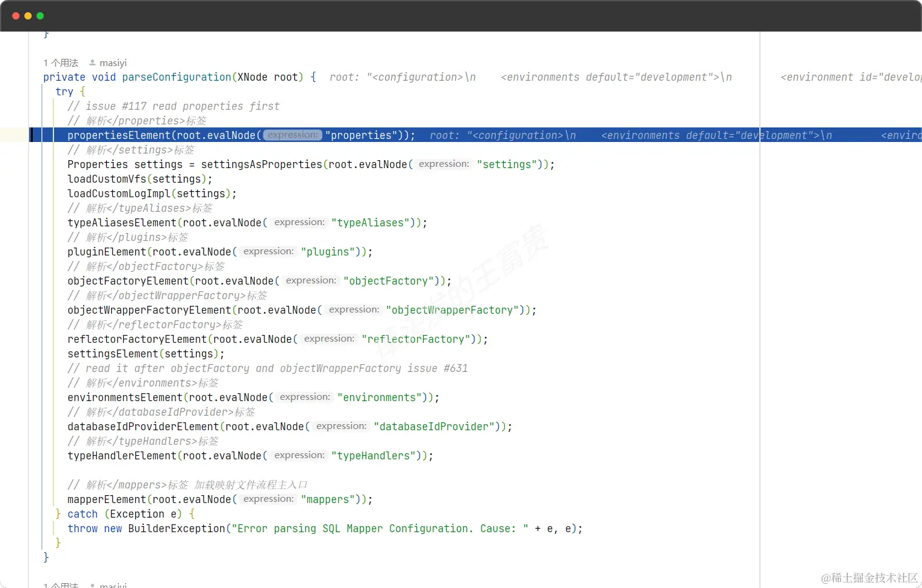922x588 pixels.
Task: Click BuilderException in the throw statement
Action: (177, 529)
